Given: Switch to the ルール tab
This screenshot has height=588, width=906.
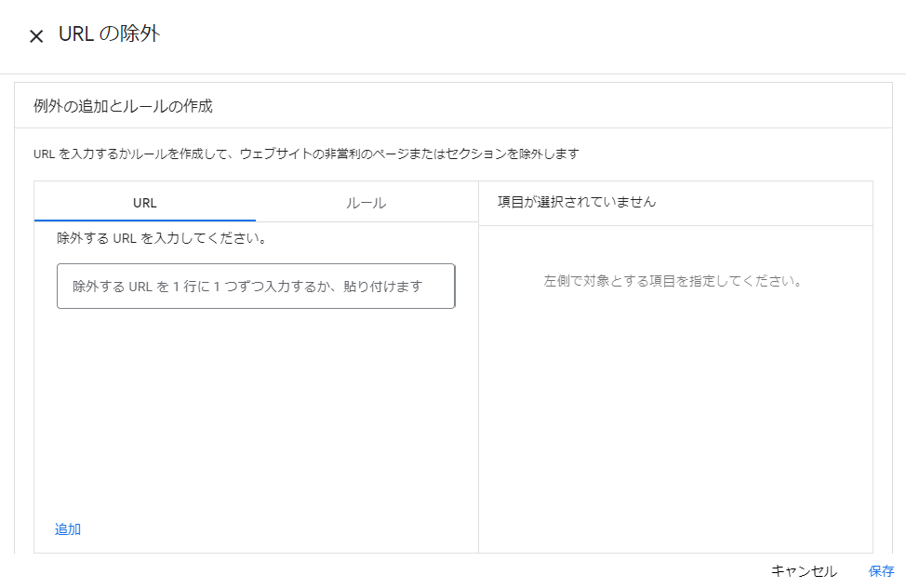Looking at the screenshot, I should tap(366, 203).
